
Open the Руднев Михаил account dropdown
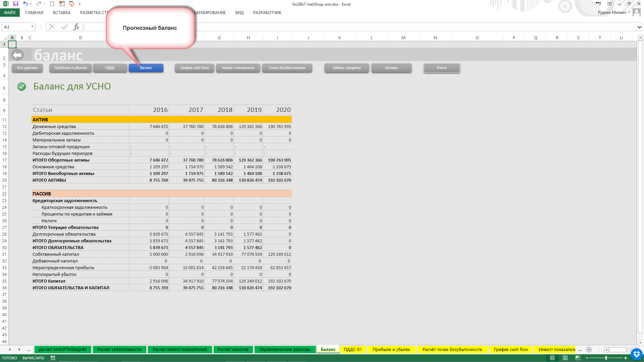629,12
